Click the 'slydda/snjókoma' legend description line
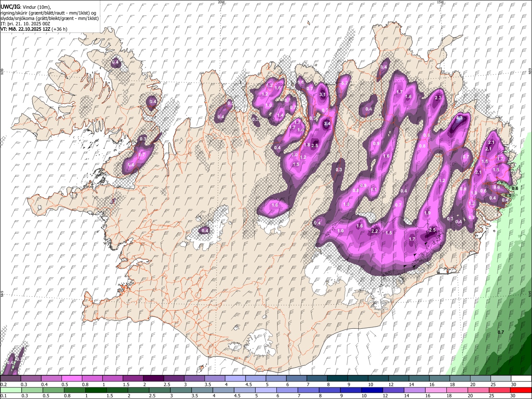 (x=50, y=18)
